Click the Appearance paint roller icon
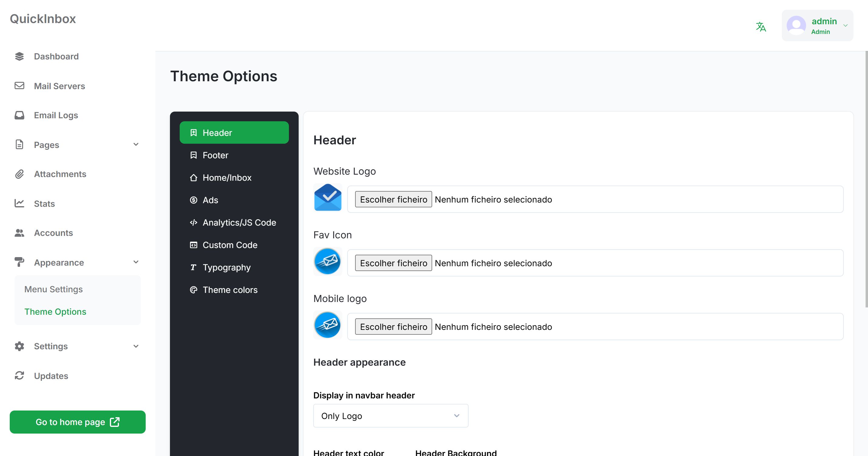The height and width of the screenshot is (456, 868). (x=19, y=262)
